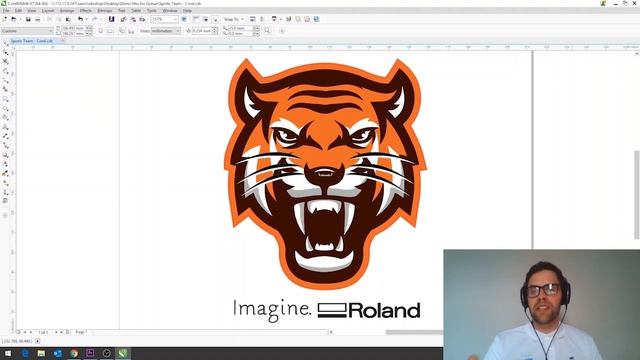Open the Layout menu
This screenshot has width=640, height=360.
(x=48, y=11)
